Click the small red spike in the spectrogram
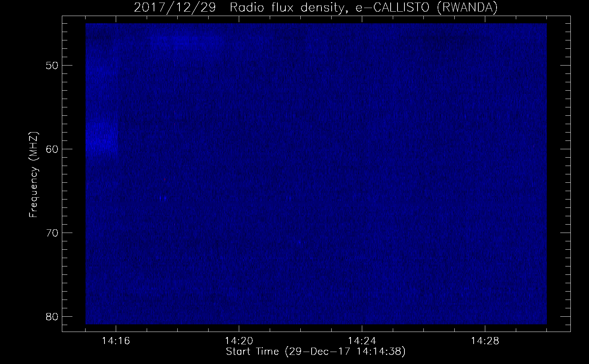 (x=165, y=179)
